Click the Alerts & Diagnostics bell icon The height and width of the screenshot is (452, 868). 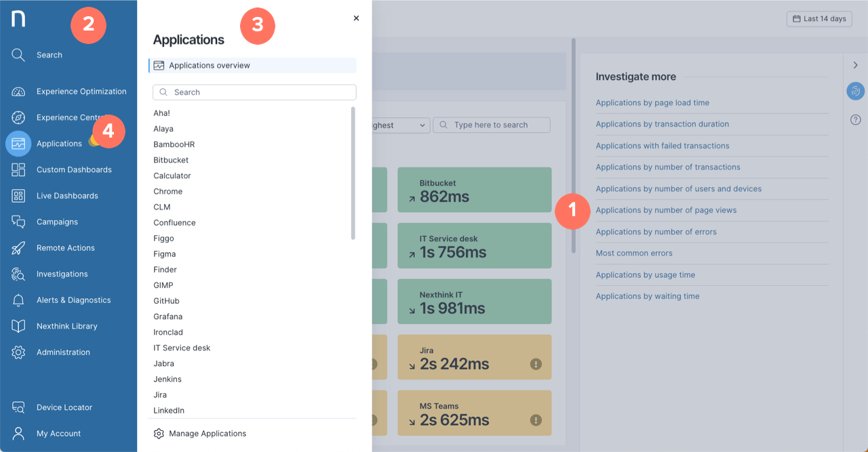(18, 300)
